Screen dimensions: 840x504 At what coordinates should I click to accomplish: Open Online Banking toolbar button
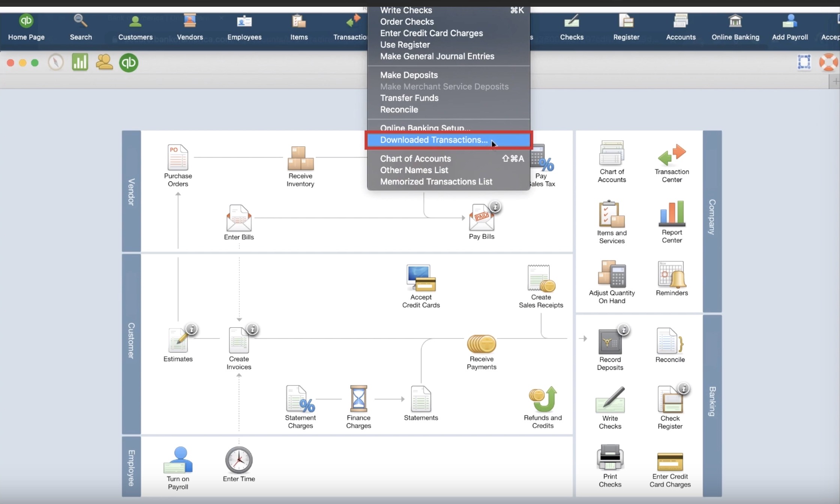[x=735, y=27]
